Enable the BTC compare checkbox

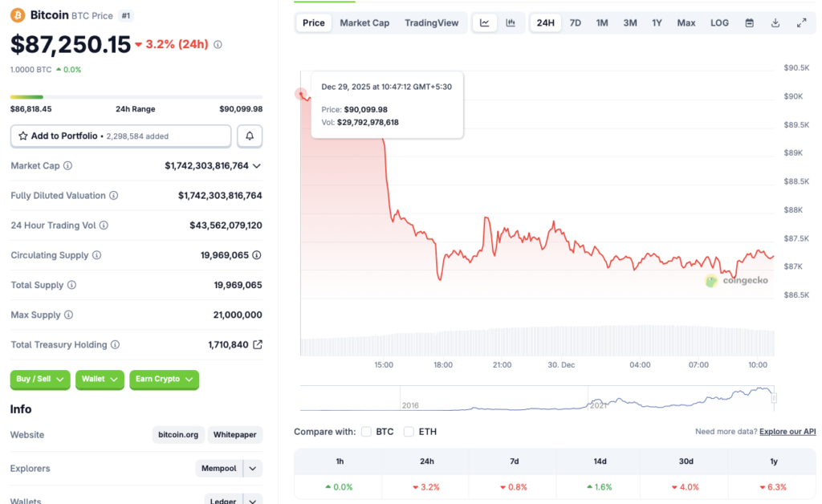coord(366,431)
